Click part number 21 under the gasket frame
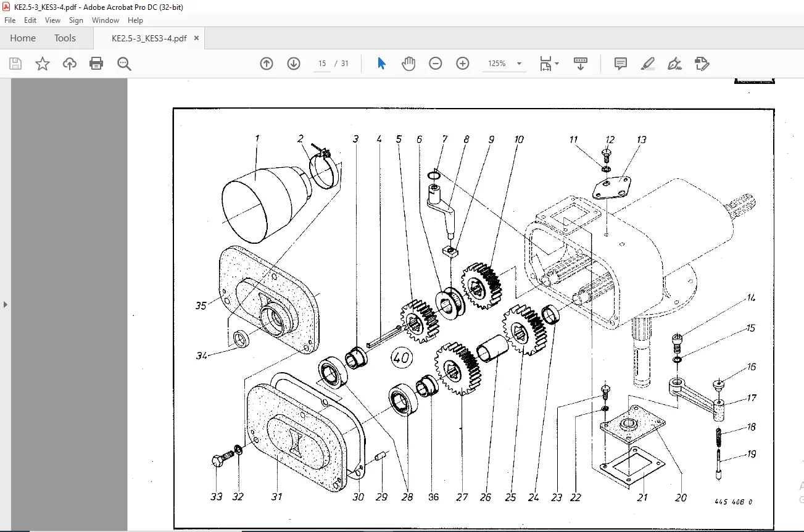Screen dimensions: 804x532 tap(642, 497)
